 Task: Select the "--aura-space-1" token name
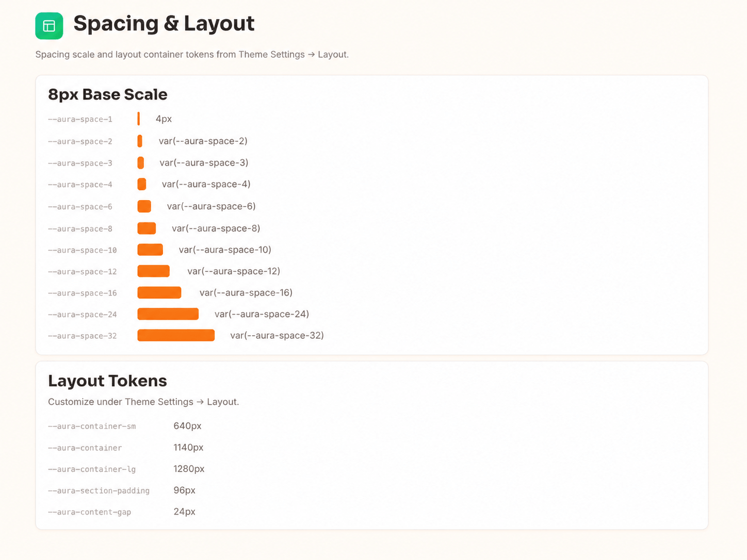click(80, 119)
